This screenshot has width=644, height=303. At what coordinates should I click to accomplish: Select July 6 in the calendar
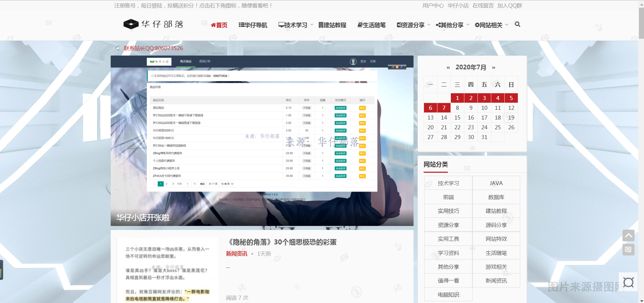click(430, 108)
